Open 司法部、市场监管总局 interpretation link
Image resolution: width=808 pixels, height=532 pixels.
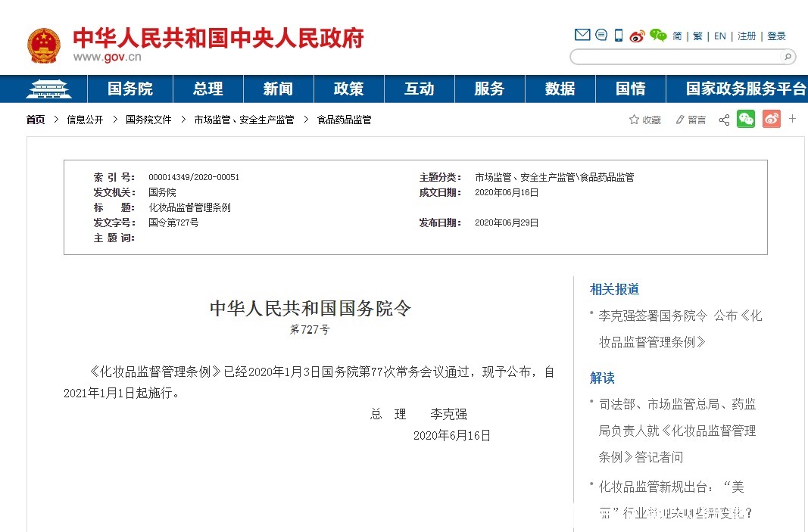click(x=677, y=431)
